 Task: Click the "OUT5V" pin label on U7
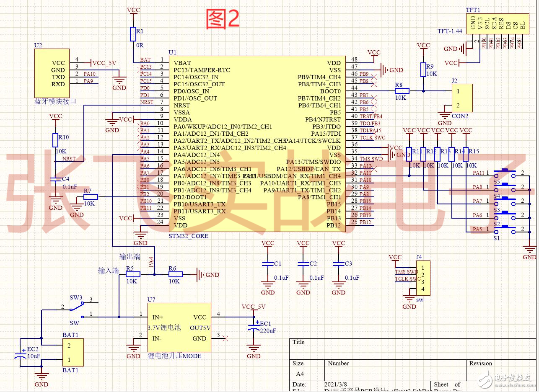(200, 328)
